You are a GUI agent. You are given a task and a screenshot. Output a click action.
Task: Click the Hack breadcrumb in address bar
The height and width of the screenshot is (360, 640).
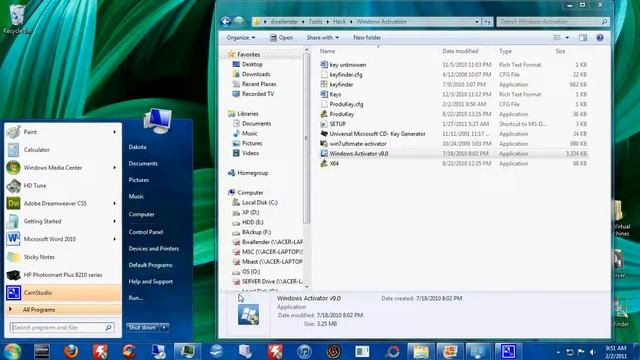click(x=339, y=22)
